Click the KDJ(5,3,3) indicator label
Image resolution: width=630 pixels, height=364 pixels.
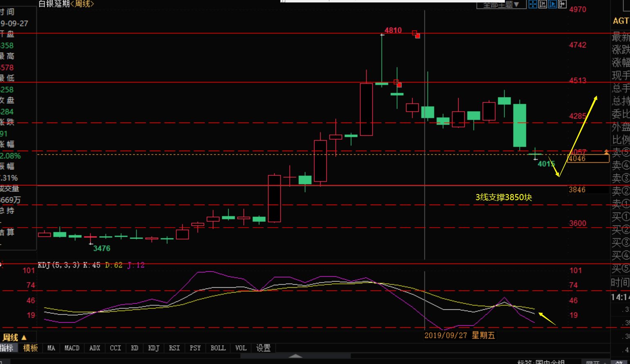click(x=59, y=265)
